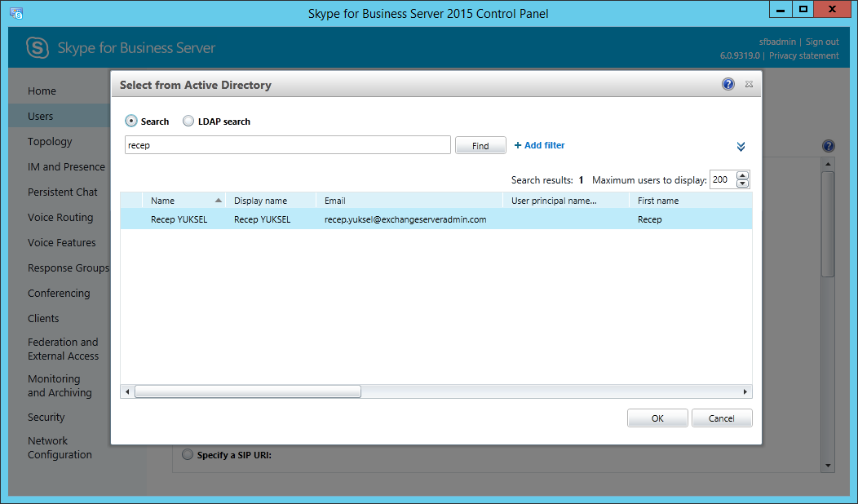Click the sfbadmin user name

point(777,42)
